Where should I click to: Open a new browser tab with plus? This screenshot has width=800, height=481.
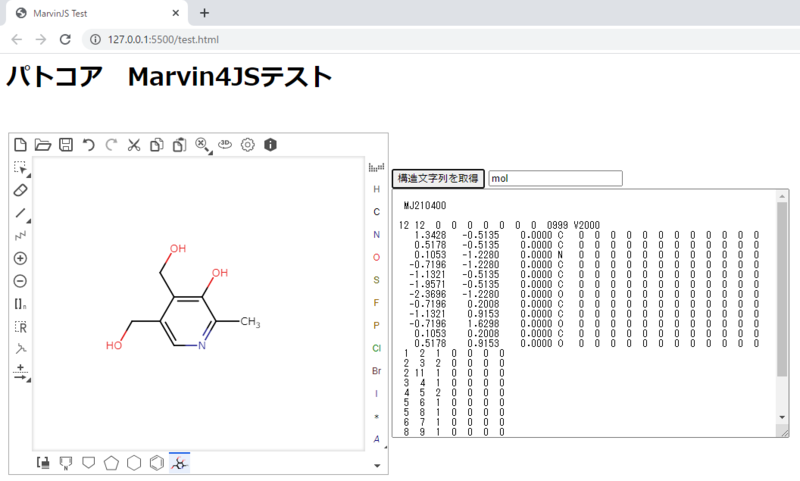pyautogui.click(x=205, y=13)
